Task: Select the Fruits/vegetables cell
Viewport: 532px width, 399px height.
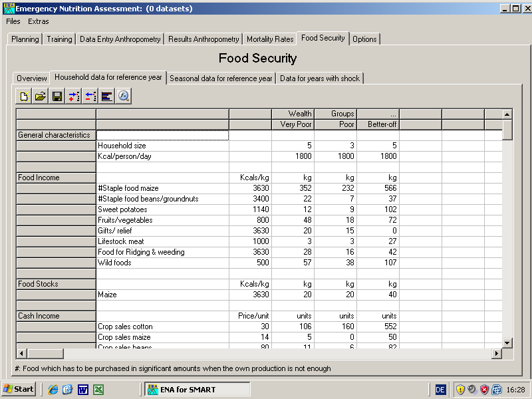Action: coord(162,220)
